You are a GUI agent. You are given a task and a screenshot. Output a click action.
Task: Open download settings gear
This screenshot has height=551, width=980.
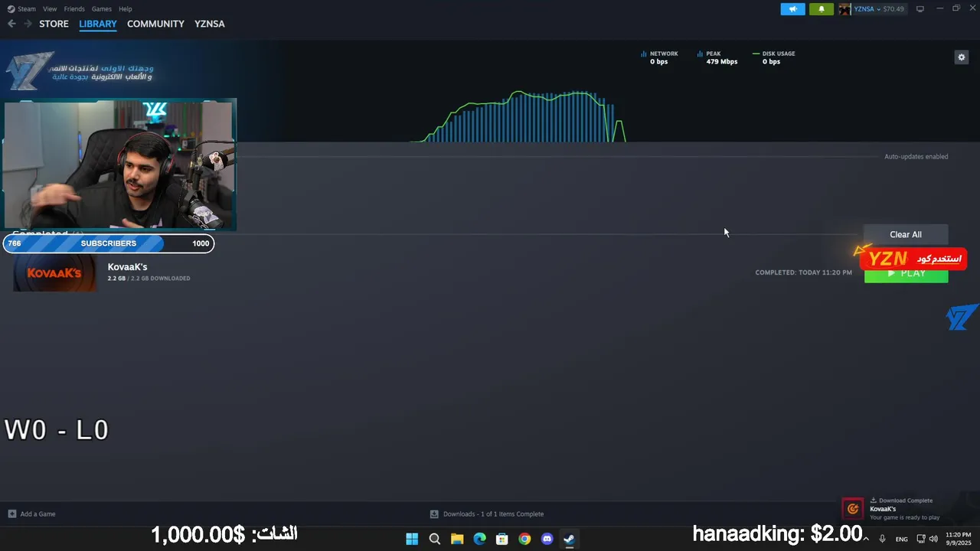click(x=962, y=57)
